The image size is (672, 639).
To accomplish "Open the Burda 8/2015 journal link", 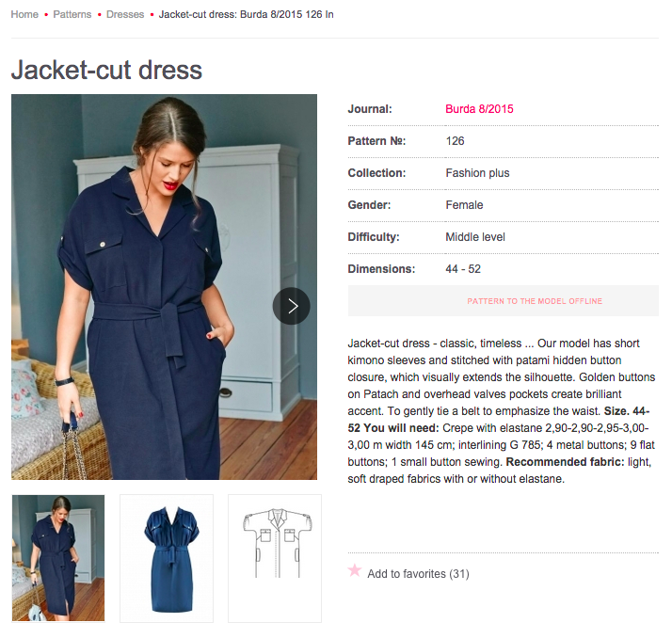I will pyautogui.click(x=479, y=109).
